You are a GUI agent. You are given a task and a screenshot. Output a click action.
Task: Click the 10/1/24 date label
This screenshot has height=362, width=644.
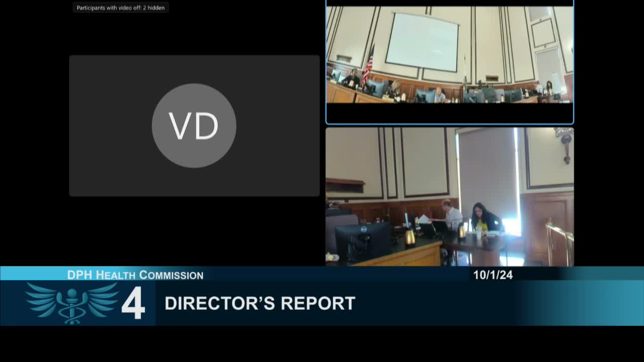tap(493, 275)
